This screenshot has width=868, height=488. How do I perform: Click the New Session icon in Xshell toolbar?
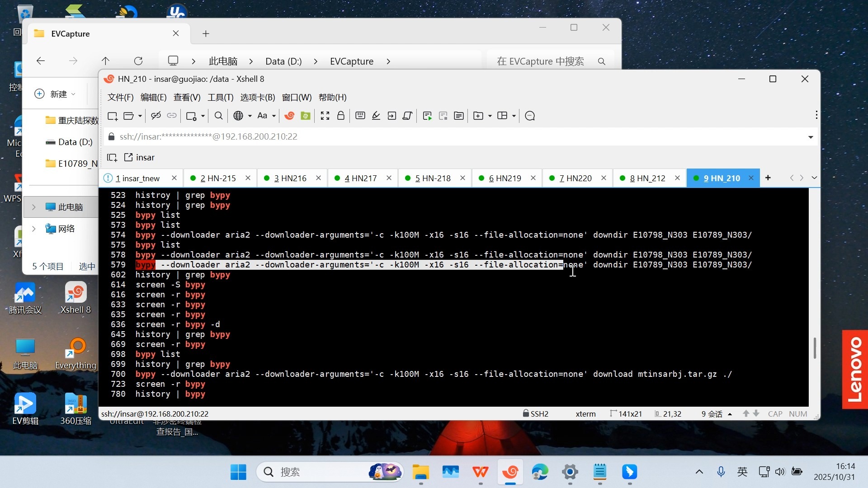112,116
